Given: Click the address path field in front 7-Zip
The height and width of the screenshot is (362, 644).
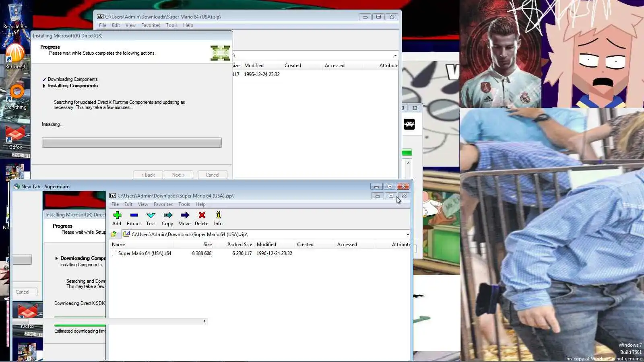Looking at the screenshot, I should pos(266,234).
